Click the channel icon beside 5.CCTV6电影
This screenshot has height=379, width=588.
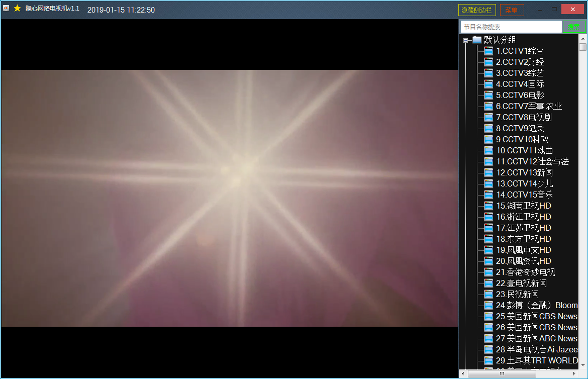click(488, 95)
